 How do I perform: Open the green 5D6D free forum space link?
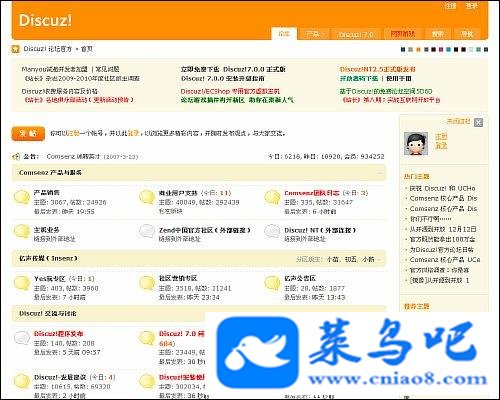[386, 91]
